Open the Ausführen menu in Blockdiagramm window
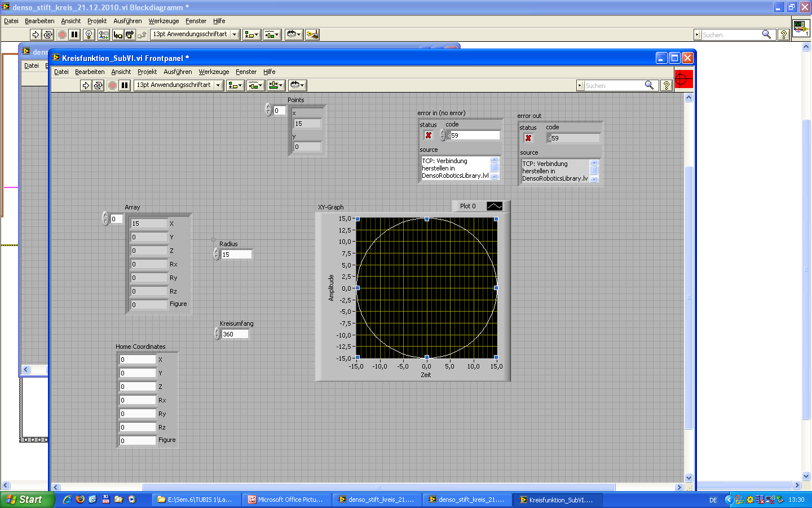The height and width of the screenshot is (508, 812). [127, 21]
